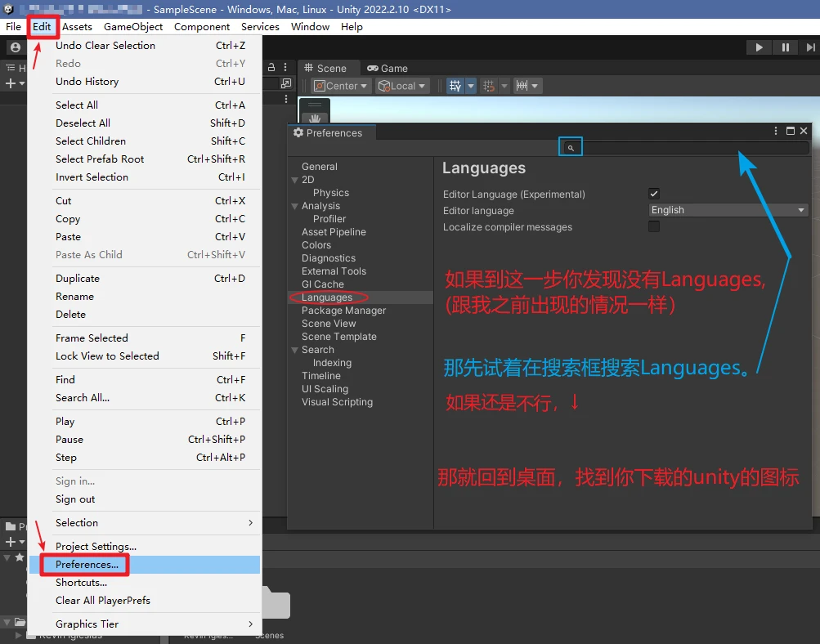This screenshot has width=820, height=644.
Task: Open the Services menu
Action: click(x=260, y=27)
